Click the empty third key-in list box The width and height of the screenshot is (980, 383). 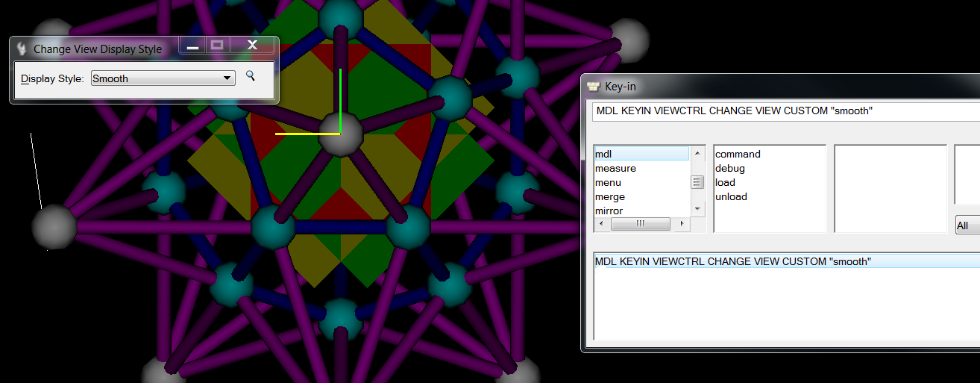pos(891,189)
